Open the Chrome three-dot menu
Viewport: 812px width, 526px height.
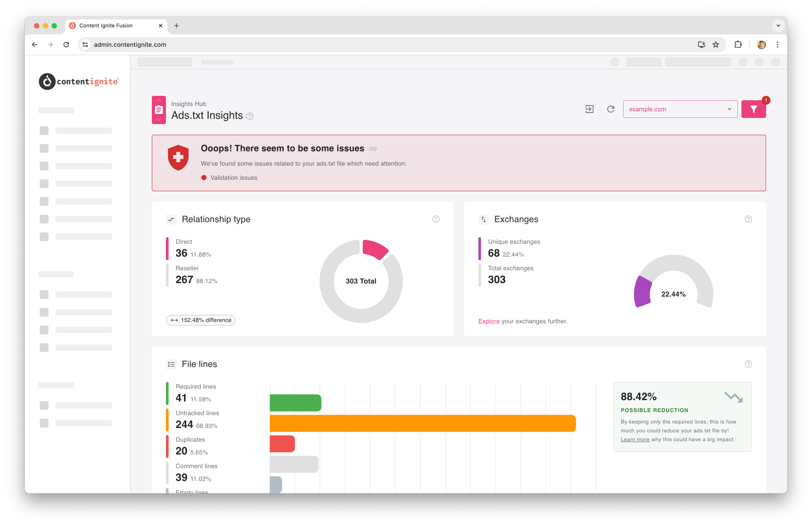tap(778, 45)
